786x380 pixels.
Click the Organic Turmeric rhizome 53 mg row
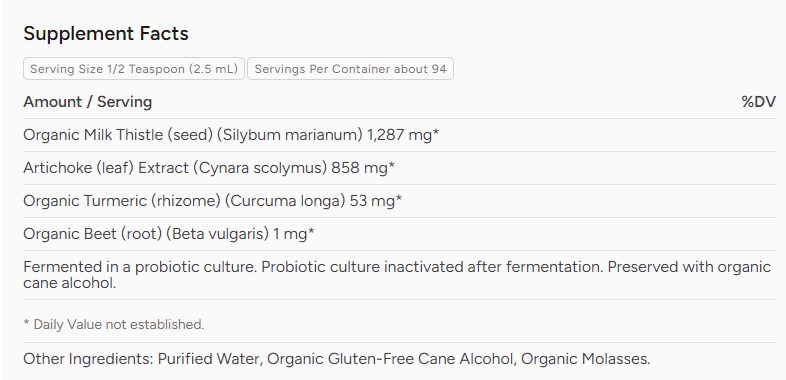tap(400, 201)
